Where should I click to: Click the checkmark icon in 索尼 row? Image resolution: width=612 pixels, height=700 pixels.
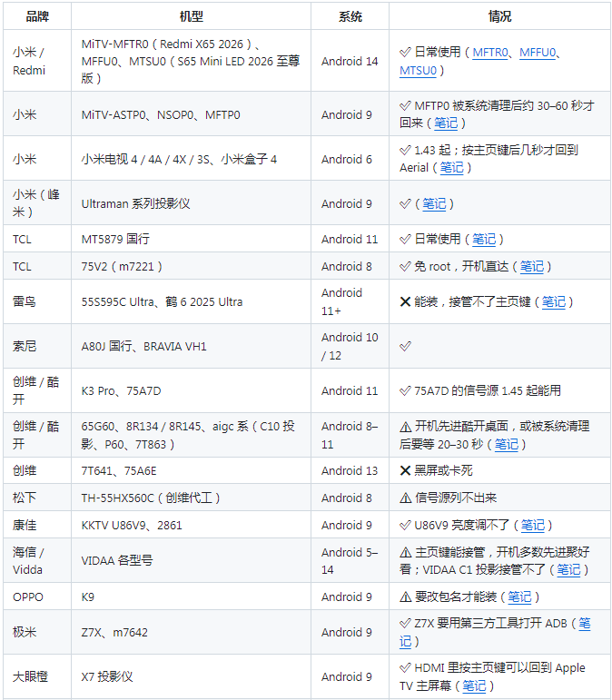pos(405,346)
